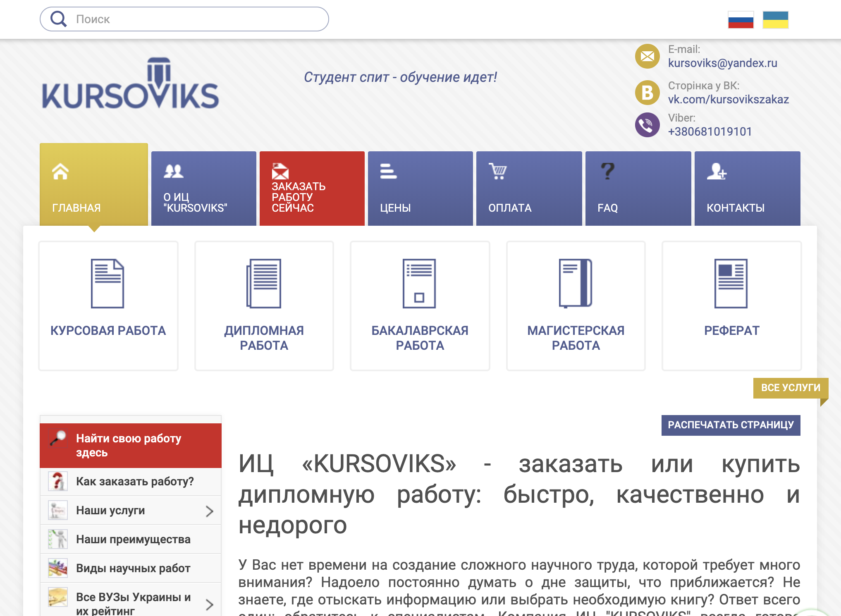Open Наши услуги sidebar item
The height and width of the screenshot is (616, 841).
pos(131,511)
